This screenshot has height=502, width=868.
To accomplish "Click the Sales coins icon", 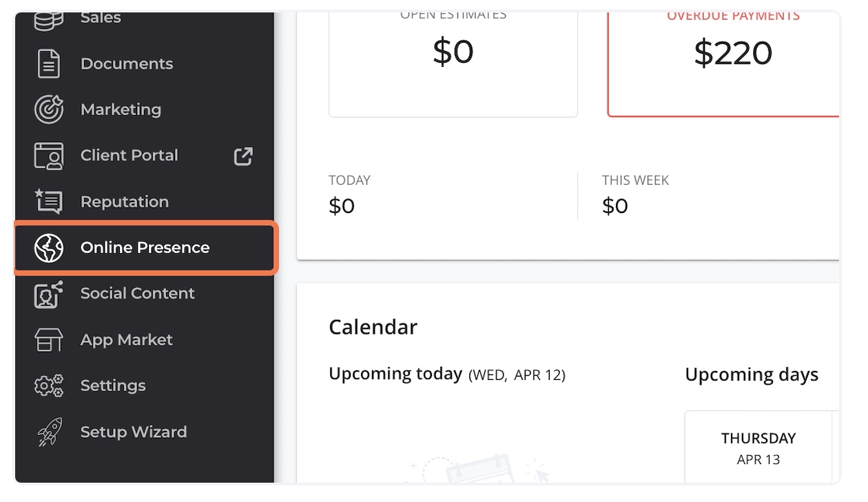I will point(48,22).
